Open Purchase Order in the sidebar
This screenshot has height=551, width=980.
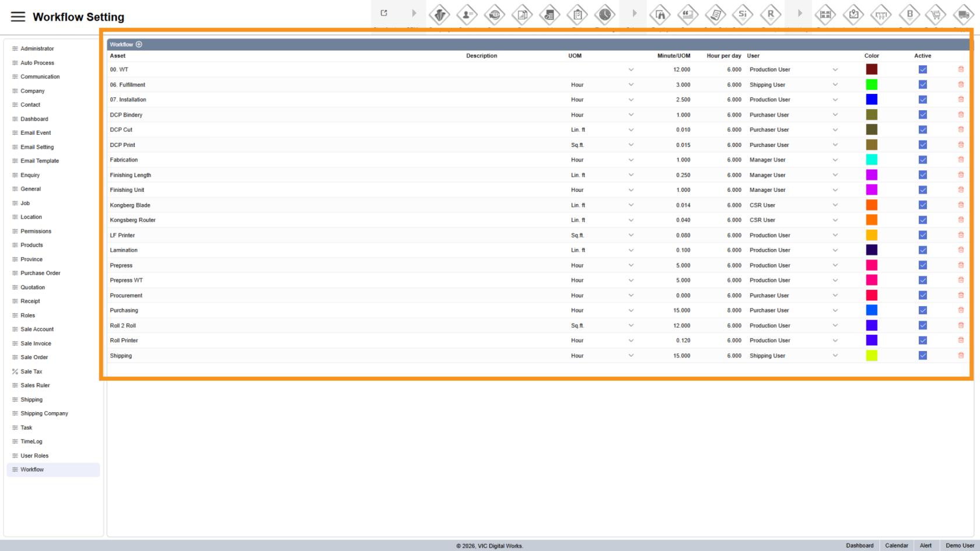tap(53, 273)
